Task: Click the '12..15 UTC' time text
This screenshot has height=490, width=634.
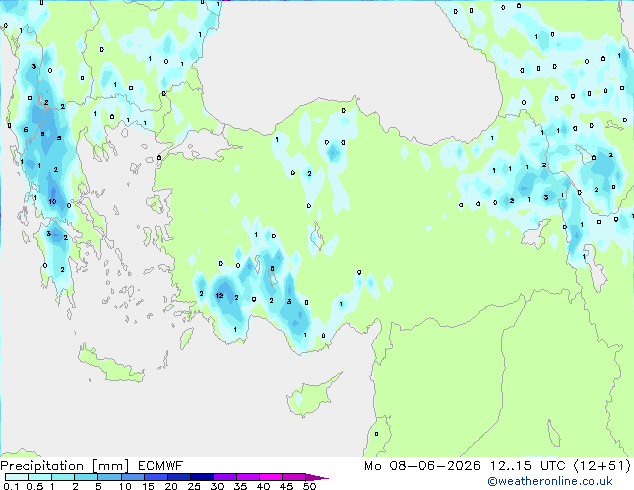Action: click(x=527, y=466)
